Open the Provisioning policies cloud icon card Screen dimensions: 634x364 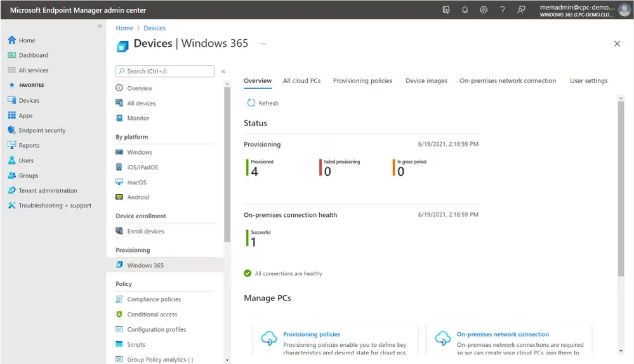click(269, 338)
